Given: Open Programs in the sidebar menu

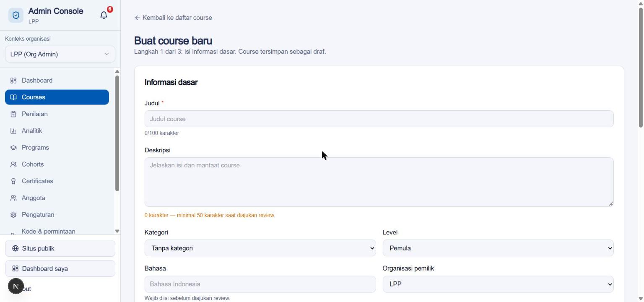Looking at the screenshot, I should click(57, 148).
